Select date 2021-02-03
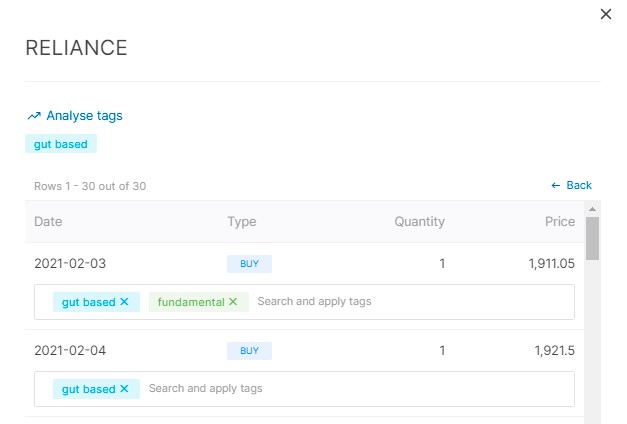Screen dimensions: 627x424 70,264
